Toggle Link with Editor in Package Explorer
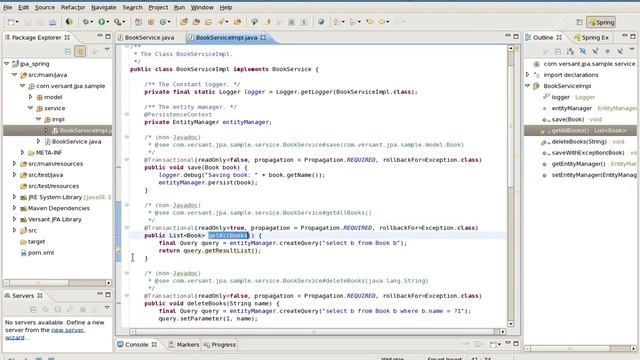 click(80, 51)
